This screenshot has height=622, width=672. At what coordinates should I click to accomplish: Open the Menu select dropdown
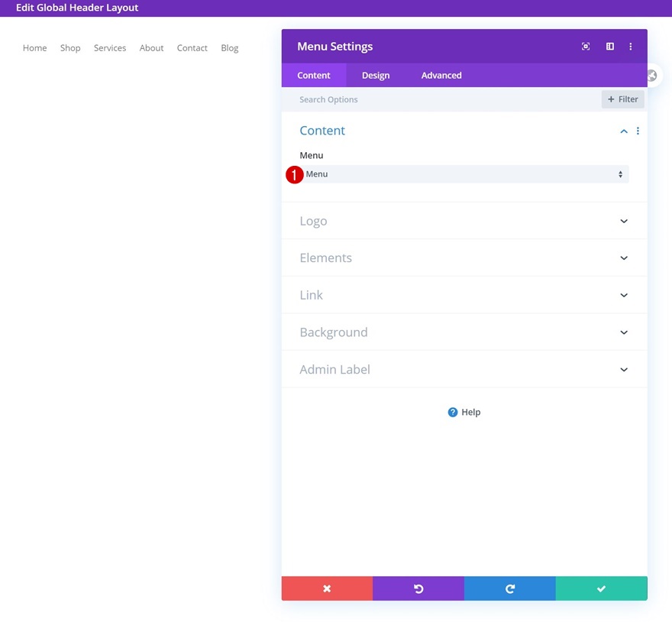click(x=464, y=174)
